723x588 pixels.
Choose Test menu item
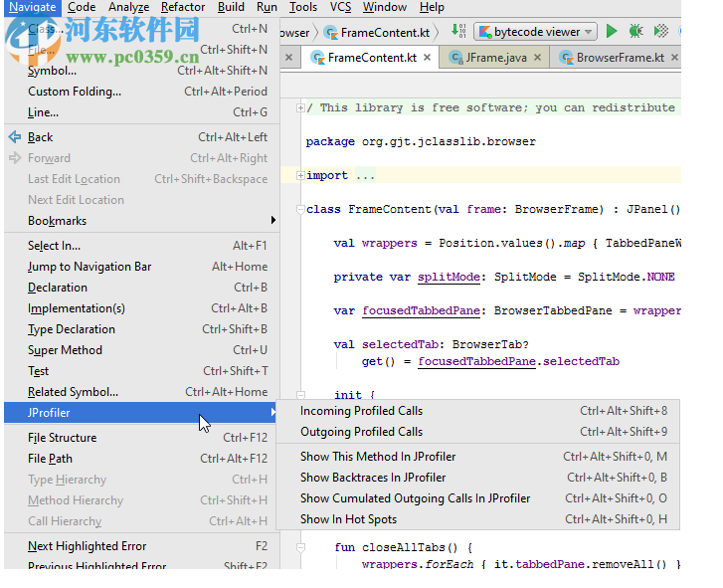[141, 371]
